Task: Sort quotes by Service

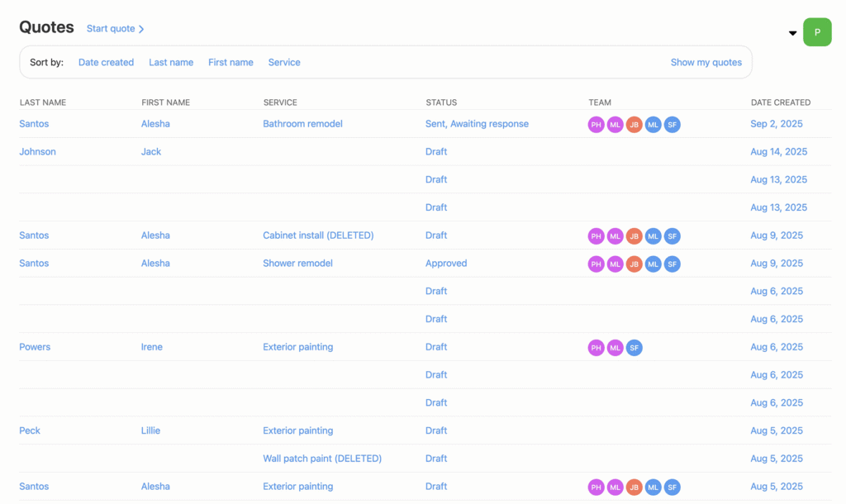Action: point(284,63)
